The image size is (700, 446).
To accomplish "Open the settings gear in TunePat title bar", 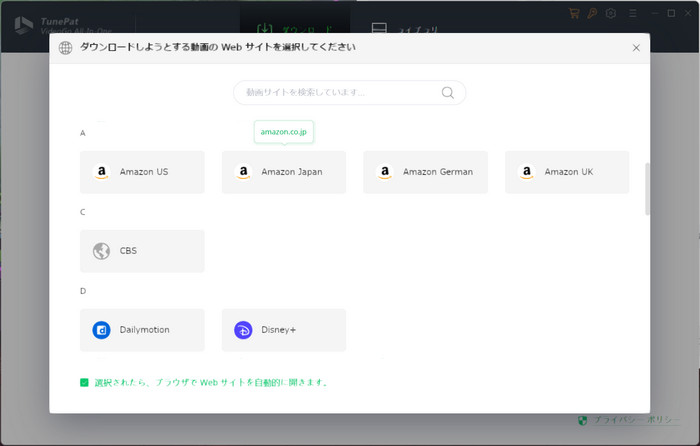I will [x=611, y=13].
